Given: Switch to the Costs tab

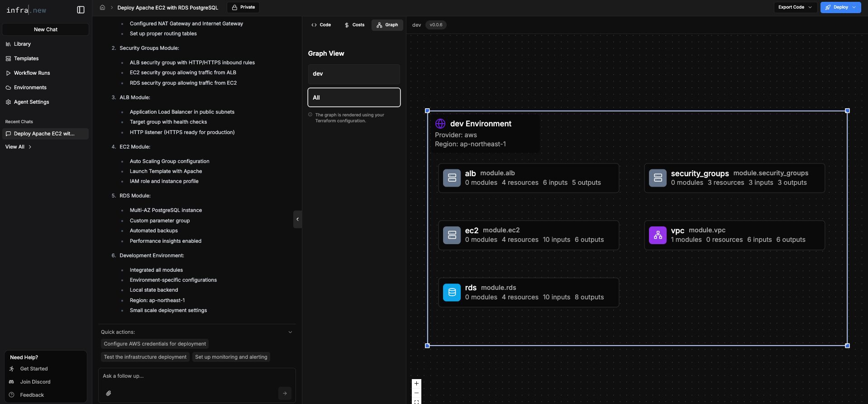Looking at the screenshot, I should coord(354,25).
